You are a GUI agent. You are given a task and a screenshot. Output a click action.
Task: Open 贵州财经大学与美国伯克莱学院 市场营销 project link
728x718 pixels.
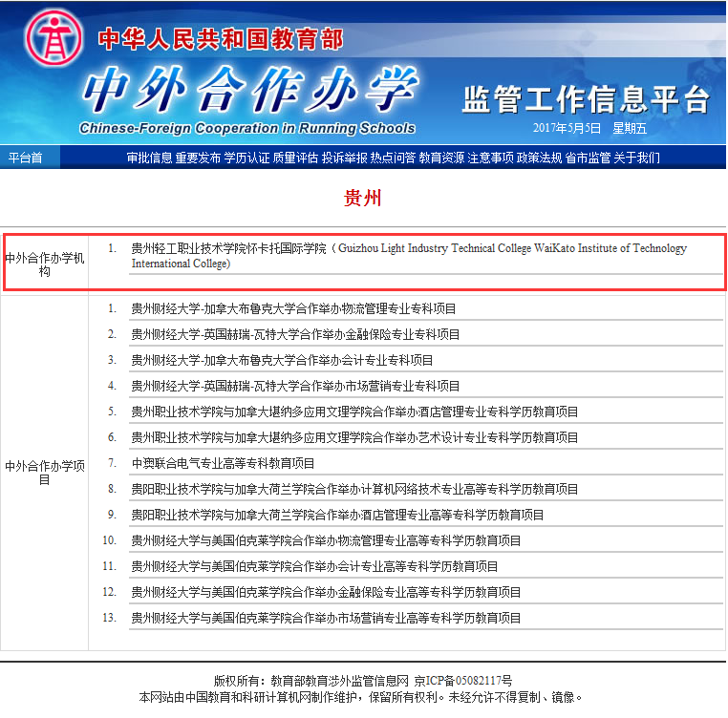point(326,618)
